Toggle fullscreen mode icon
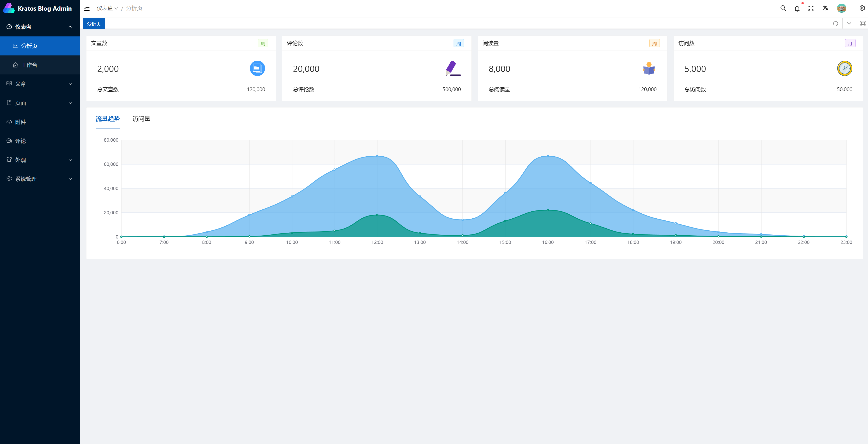Image resolution: width=868 pixels, height=444 pixels. (811, 8)
